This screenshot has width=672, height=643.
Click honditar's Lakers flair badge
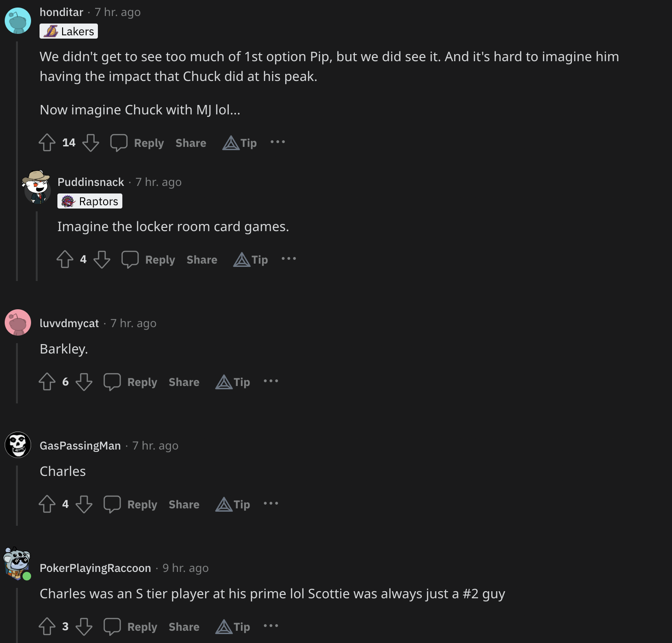point(69,32)
